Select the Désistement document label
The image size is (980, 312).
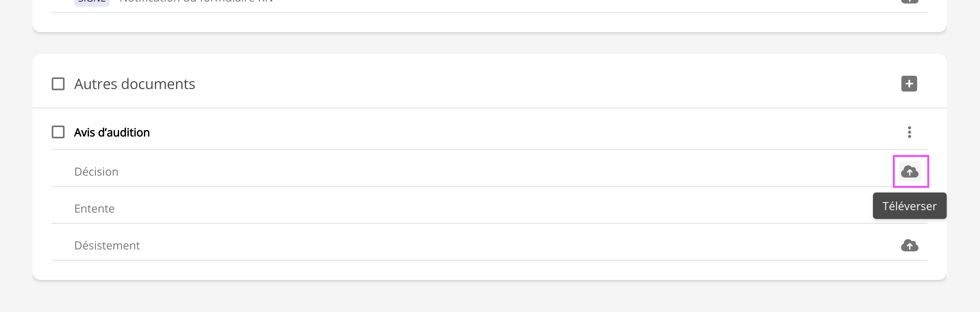pyautogui.click(x=107, y=245)
